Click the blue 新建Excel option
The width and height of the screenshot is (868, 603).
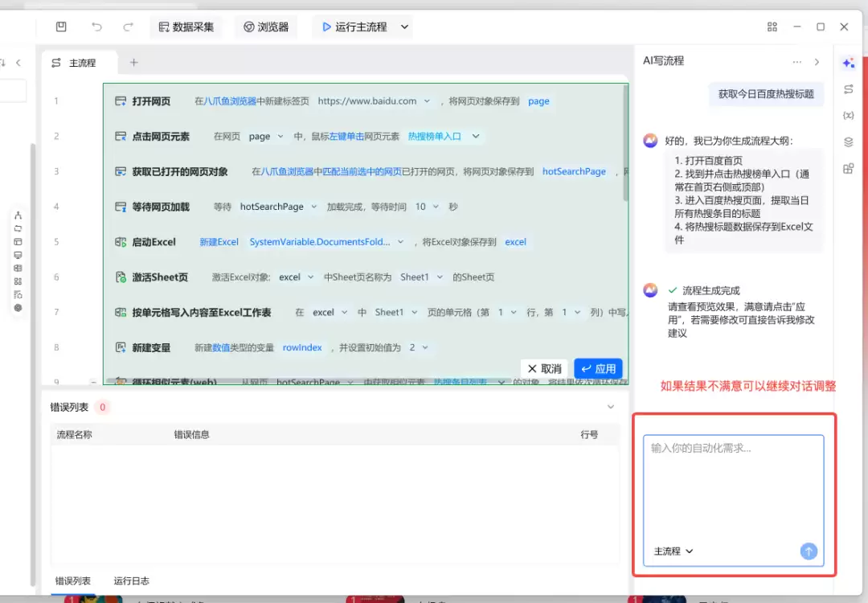pos(219,242)
